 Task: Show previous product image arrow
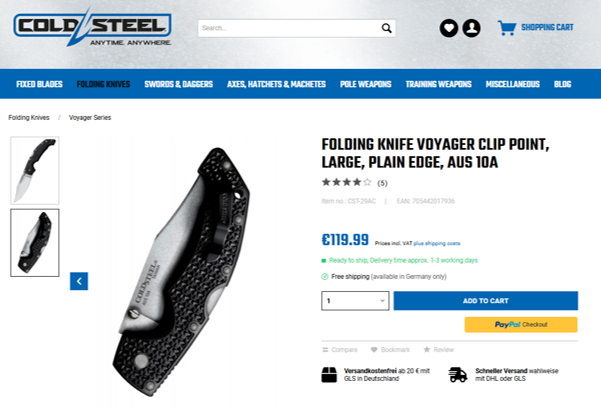tap(79, 281)
